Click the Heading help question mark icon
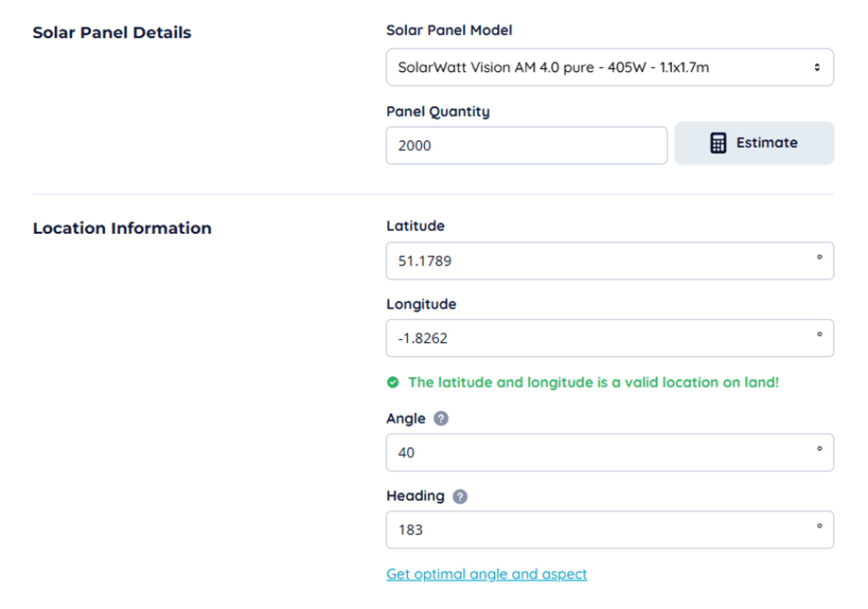 coord(460,496)
